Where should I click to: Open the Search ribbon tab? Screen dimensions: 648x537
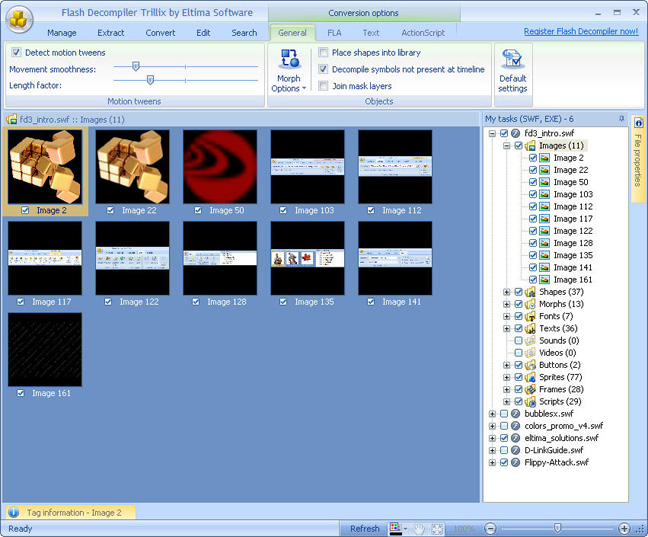pos(244,33)
